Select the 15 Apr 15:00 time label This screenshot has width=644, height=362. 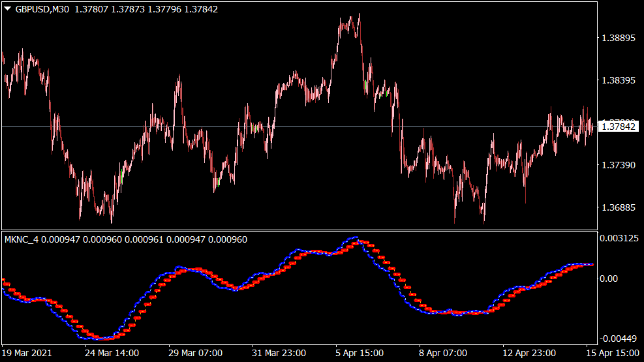coord(612,353)
